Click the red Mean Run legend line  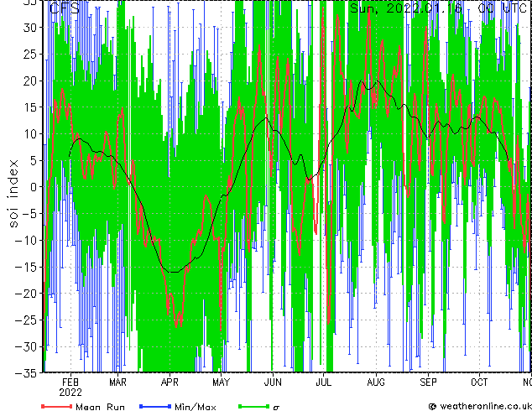tap(57, 406)
